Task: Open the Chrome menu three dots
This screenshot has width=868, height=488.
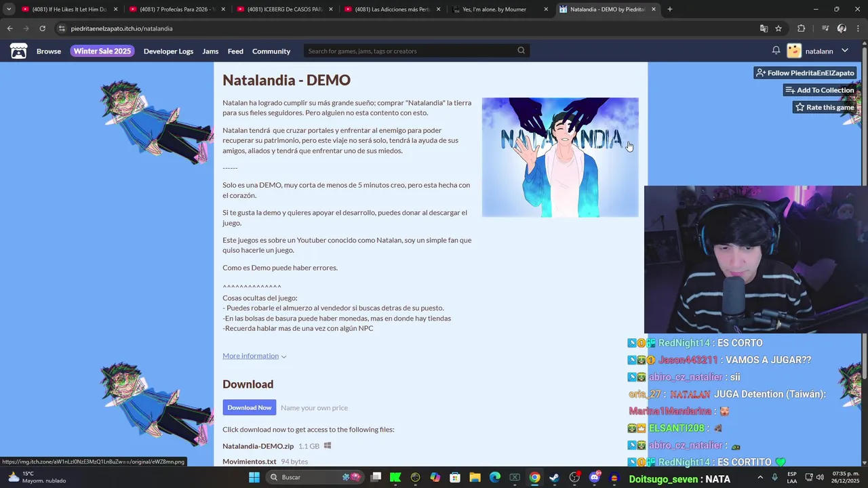Action: click(x=858, y=28)
